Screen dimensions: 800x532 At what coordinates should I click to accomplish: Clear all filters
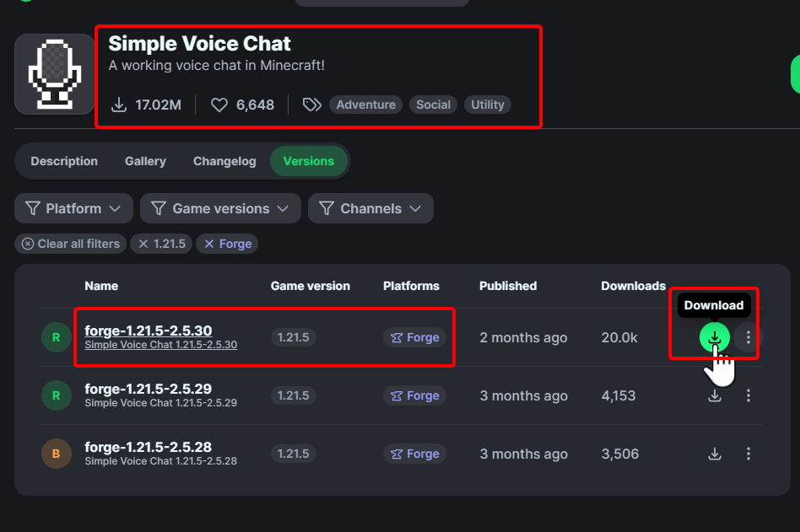70,244
